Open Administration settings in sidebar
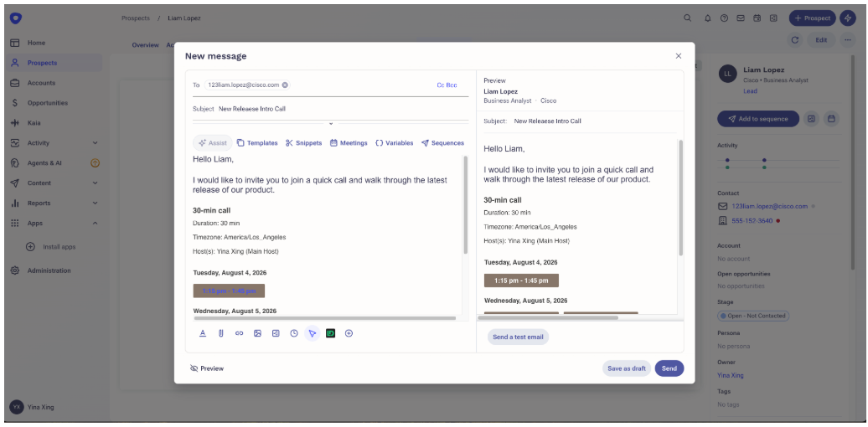This screenshot has height=427, width=868. (54, 270)
